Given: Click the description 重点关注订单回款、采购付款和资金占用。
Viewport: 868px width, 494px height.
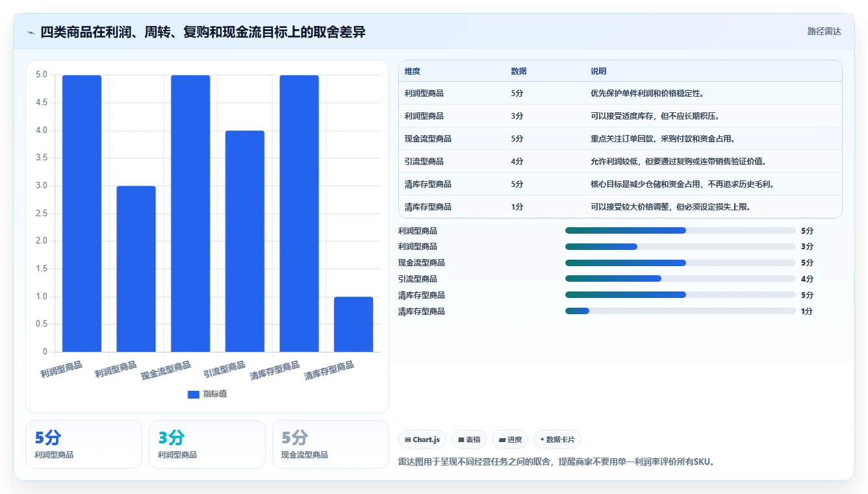Looking at the screenshot, I should coord(663,139).
